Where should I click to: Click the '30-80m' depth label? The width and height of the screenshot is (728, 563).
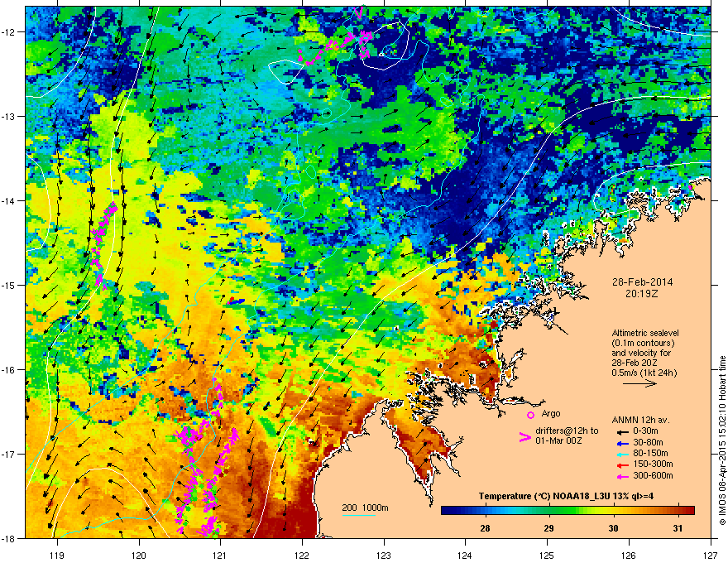[x=648, y=443]
